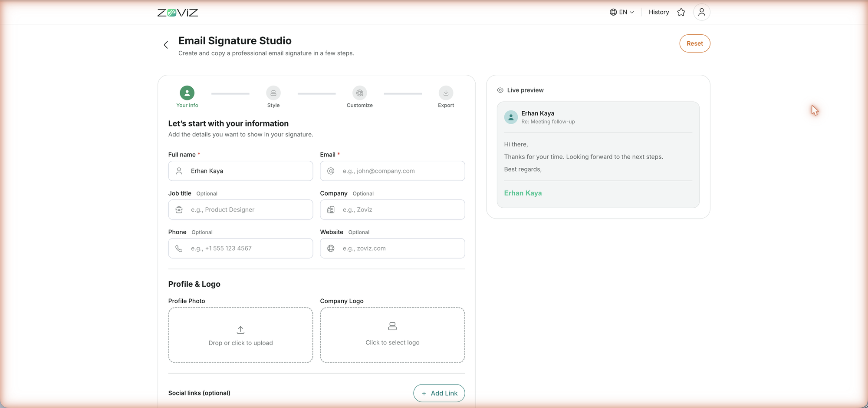
Task: Click the Reset button
Action: pos(694,43)
